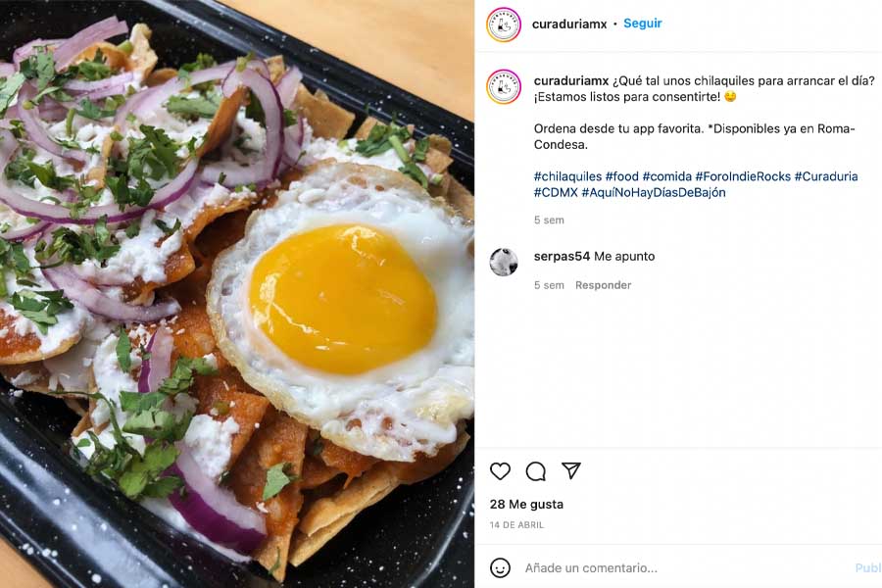
Task: Open the chilaquiles photo
Action: pos(237,294)
